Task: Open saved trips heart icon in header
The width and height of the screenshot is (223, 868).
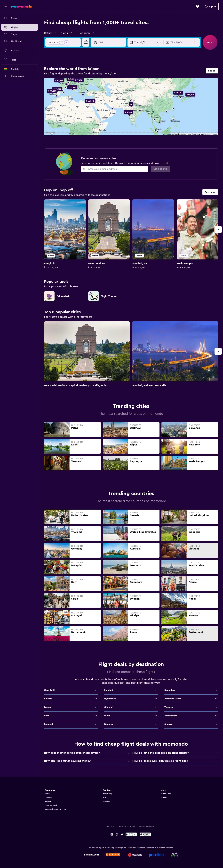Action: pos(197,6)
